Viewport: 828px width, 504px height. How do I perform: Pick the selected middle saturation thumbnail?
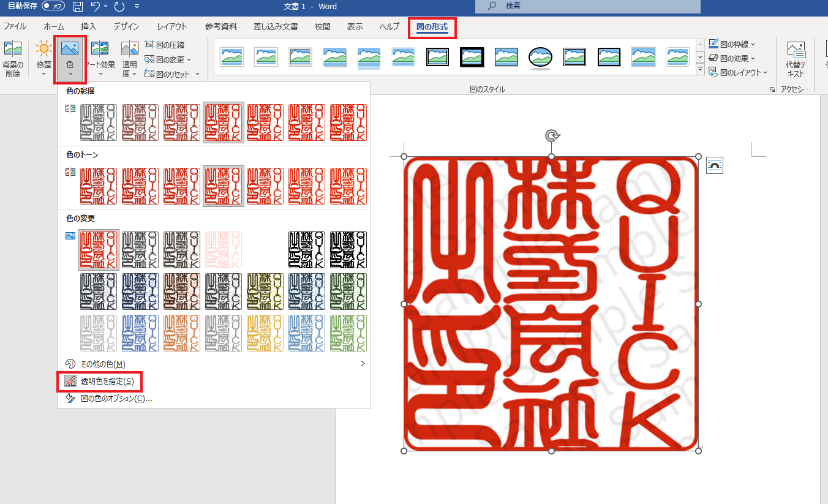(x=224, y=122)
